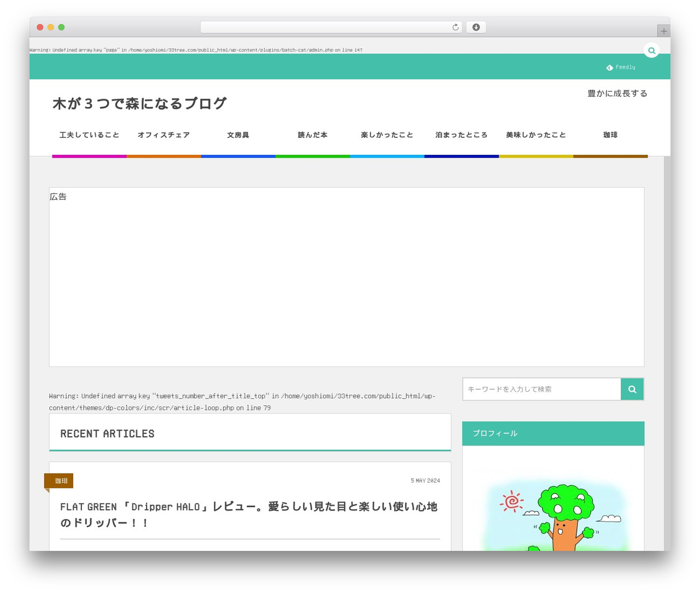
Task: Click the RECENT ARTICLES heading
Action: 107,434
